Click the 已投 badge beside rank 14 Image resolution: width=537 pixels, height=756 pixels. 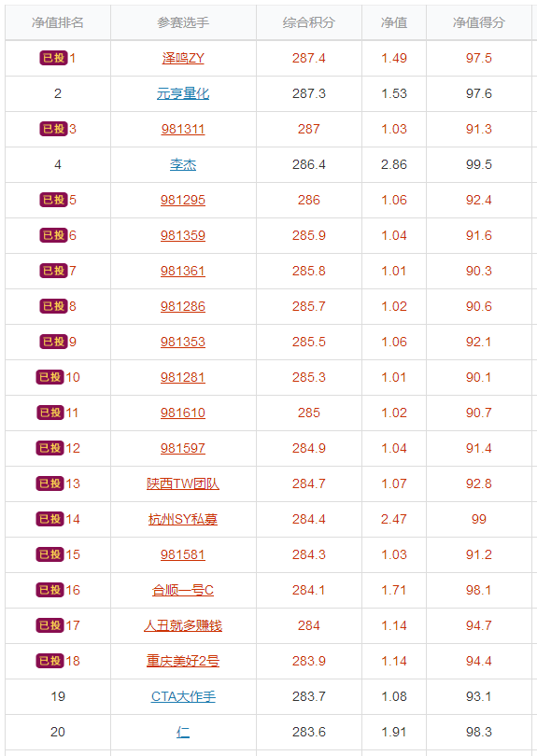[x=50, y=519]
